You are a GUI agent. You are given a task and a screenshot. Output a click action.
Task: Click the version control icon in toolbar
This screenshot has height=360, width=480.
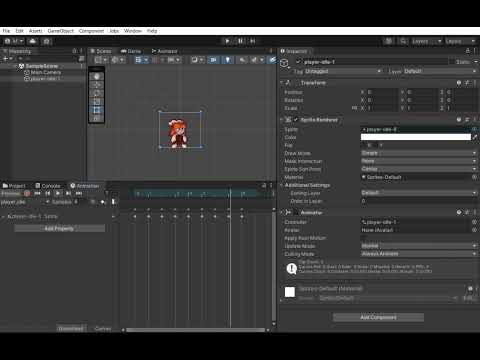pyautogui.click(x=47, y=41)
